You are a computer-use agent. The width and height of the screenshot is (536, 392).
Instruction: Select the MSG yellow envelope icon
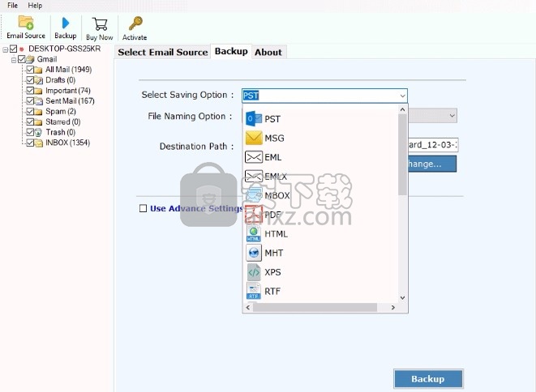coord(254,138)
